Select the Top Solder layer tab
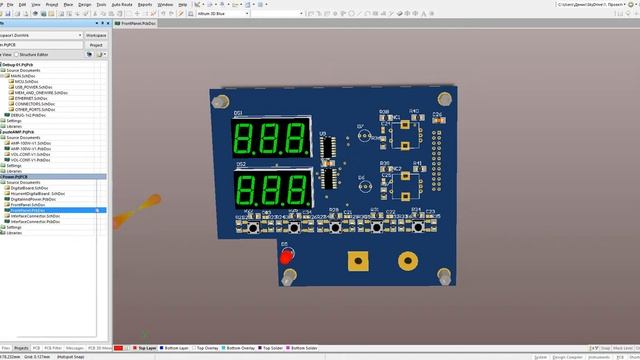This screenshot has height=360, width=640. 271,348
